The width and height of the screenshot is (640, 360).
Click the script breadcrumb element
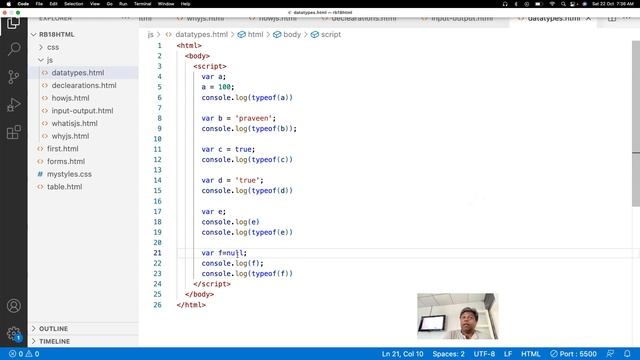click(330, 35)
